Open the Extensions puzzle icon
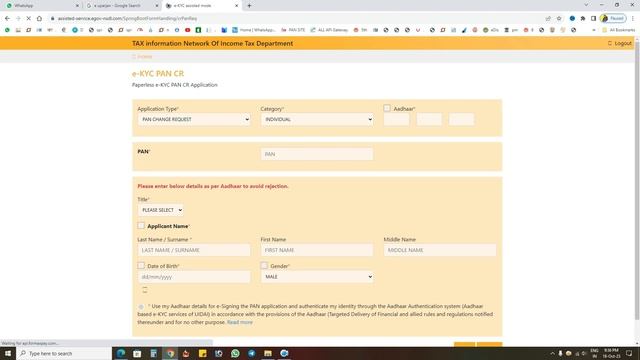Image resolution: width=640 pixels, height=360 pixels. [x=583, y=18]
